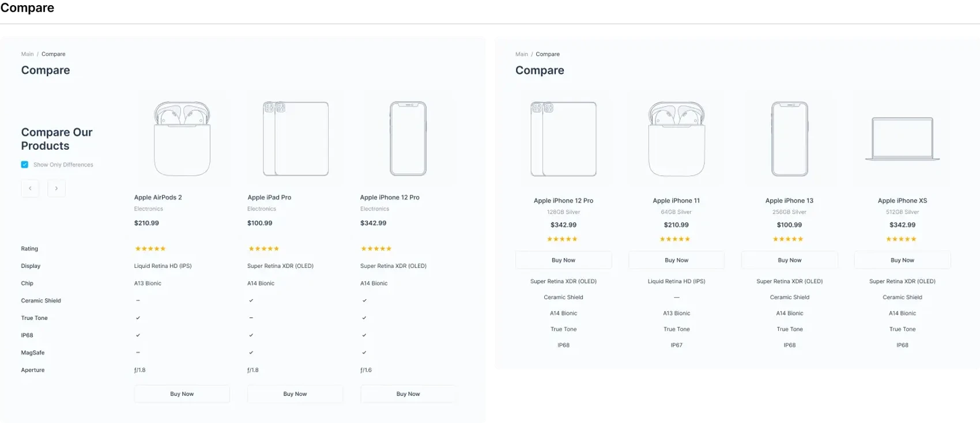The height and width of the screenshot is (423, 980).
Task: Click the star rating for Apple iPhone 11
Action: [676, 239]
